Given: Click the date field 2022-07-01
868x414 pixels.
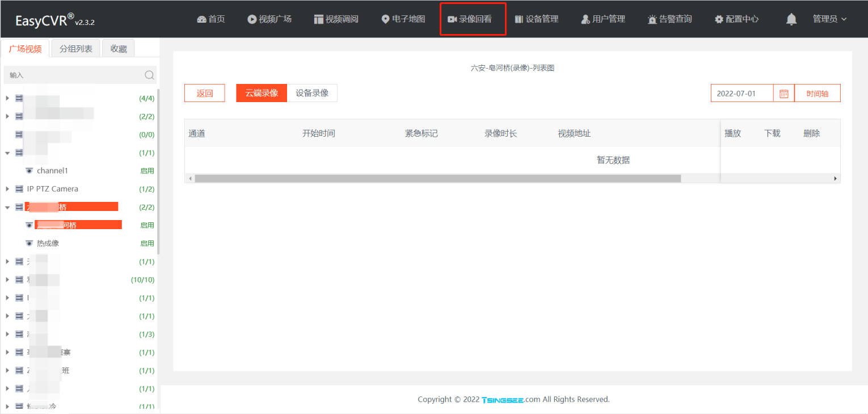Looking at the screenshot, I should point(742,94).
